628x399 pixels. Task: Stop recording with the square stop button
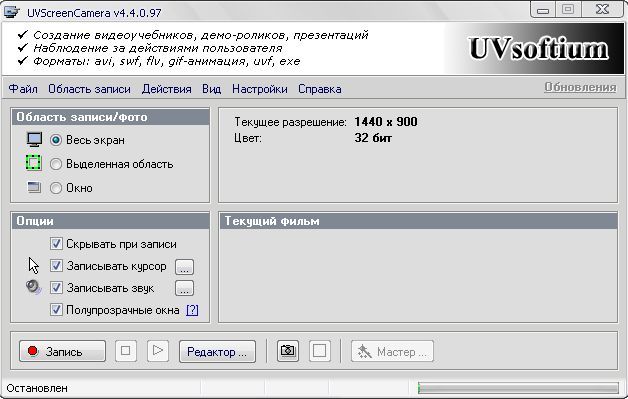(126, 351)
